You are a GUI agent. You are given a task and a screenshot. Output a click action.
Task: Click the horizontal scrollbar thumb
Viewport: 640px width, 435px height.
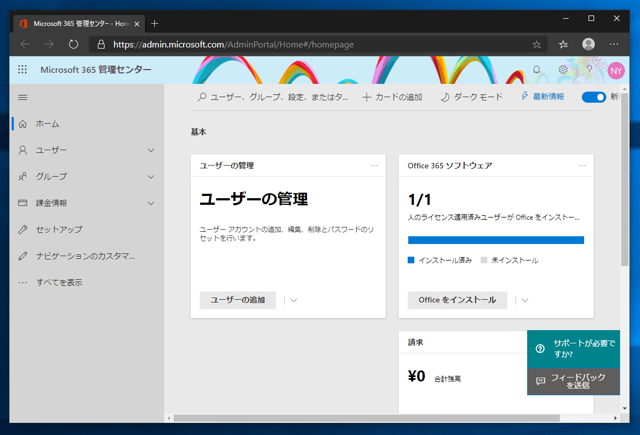pos(367,418)
